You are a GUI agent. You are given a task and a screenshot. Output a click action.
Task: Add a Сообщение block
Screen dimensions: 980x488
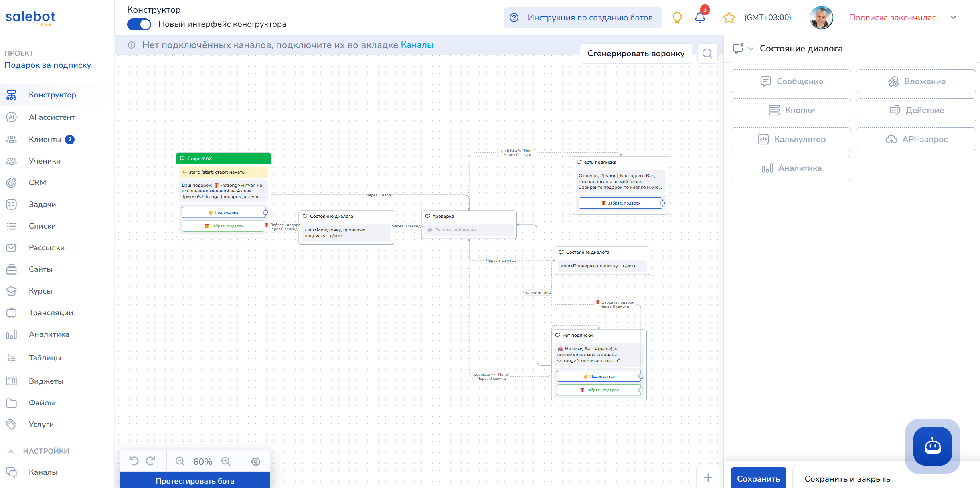[x=791, y=81]
